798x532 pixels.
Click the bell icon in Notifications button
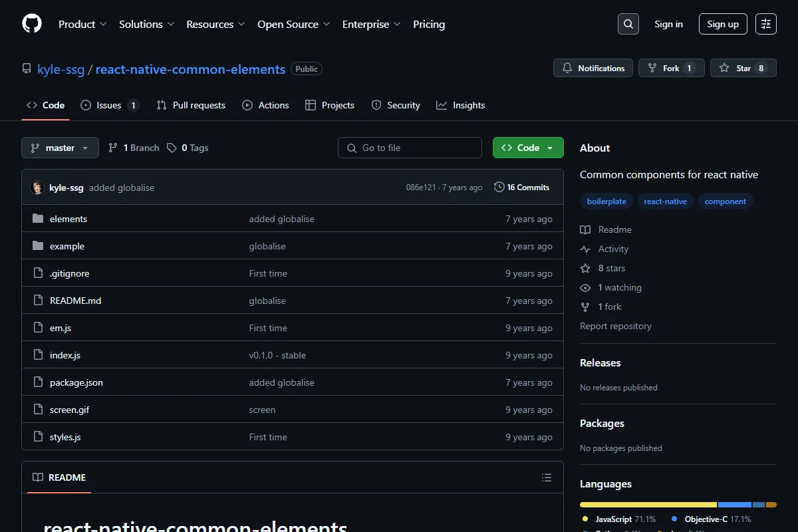[x=567, y=68]
